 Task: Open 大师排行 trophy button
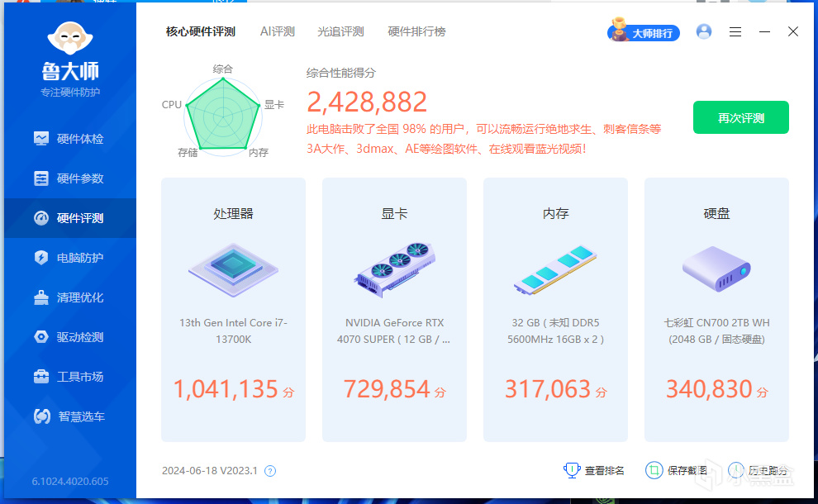[x=643, y=32]
